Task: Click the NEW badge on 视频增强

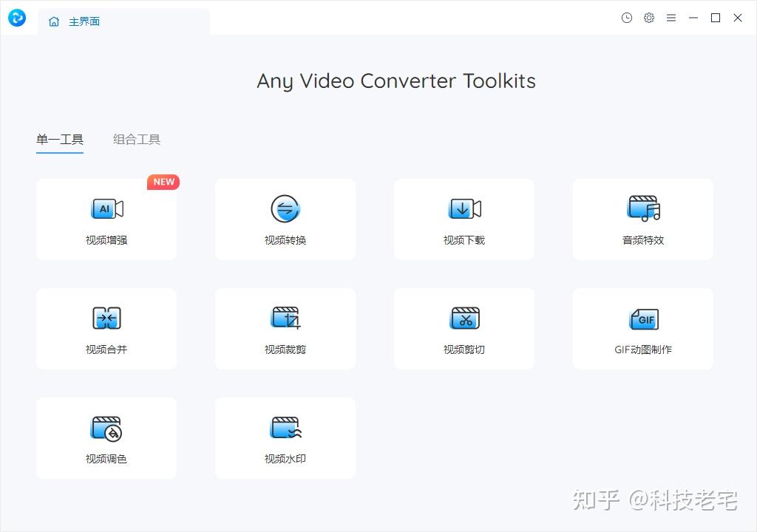Action: pos(163,182)
